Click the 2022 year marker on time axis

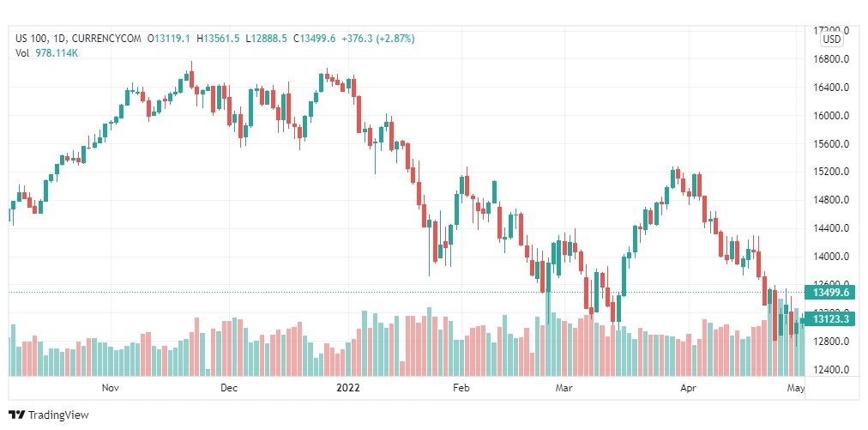348,388
